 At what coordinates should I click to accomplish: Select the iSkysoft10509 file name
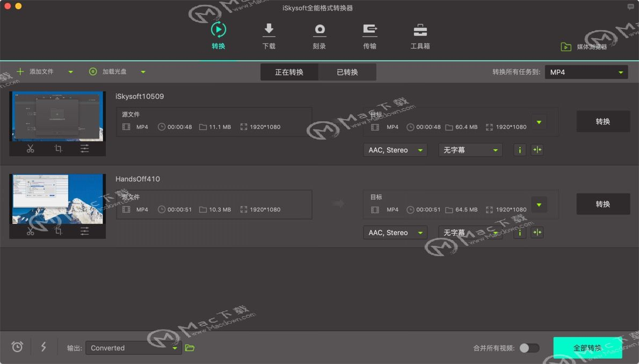tap(140, 96)
